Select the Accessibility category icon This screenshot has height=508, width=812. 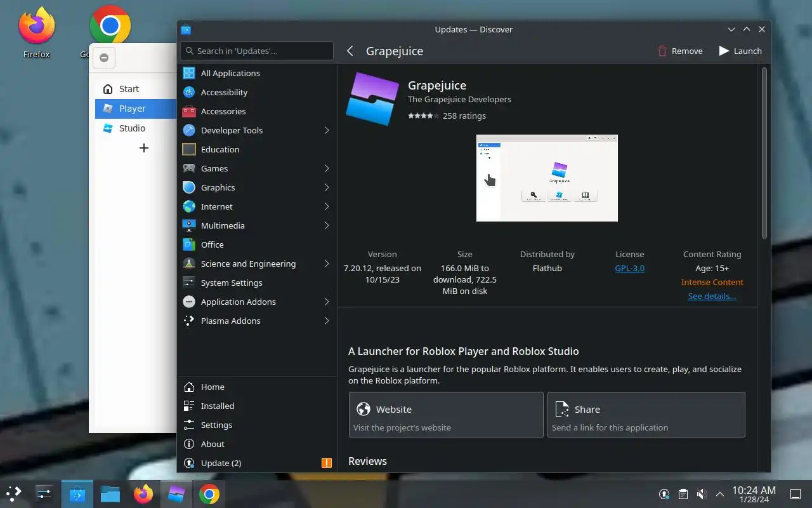click(189, 92)
